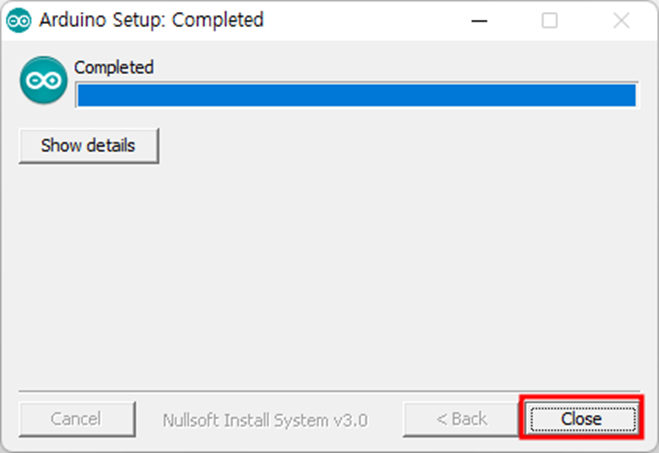Click the disabled Cancel button
The width and height of the screenshot is (659, 453).
tap(77, 419)
